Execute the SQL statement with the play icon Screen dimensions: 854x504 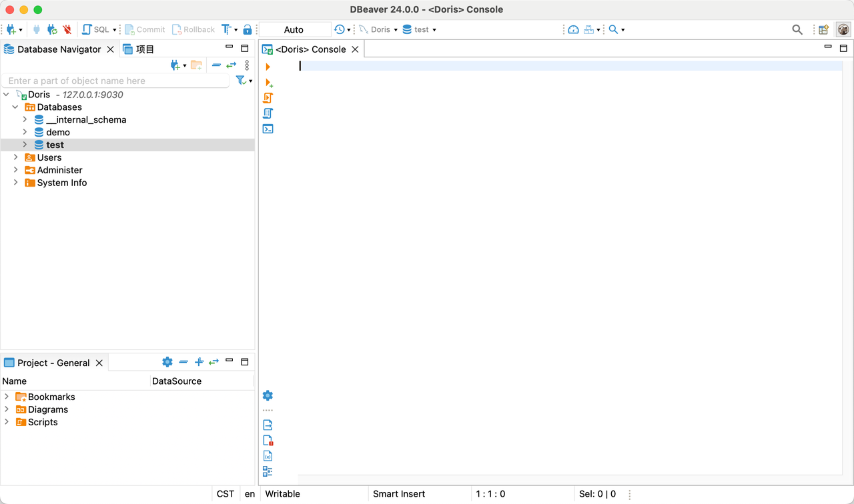[268, 67]
